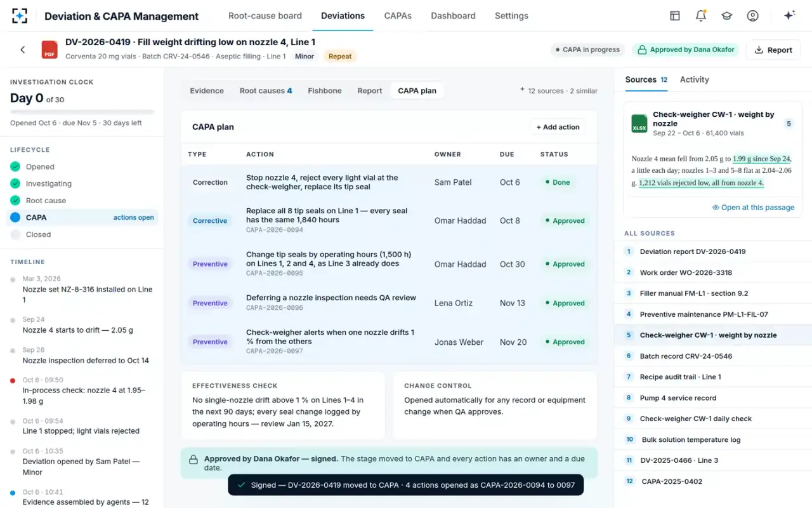Switch to the Fishbone sub-tab
812x508 pixels.
[325, 91]
